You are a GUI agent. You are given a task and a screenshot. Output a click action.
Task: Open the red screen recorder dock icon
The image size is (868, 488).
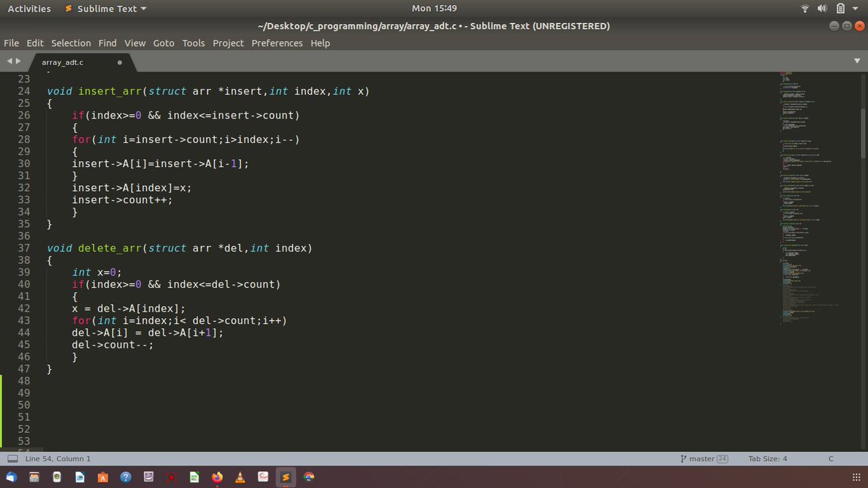point(171,477)
